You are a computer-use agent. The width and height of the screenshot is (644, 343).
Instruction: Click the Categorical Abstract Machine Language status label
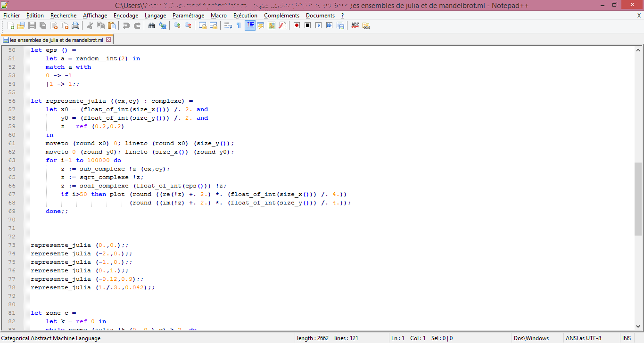tap(51, 338)
